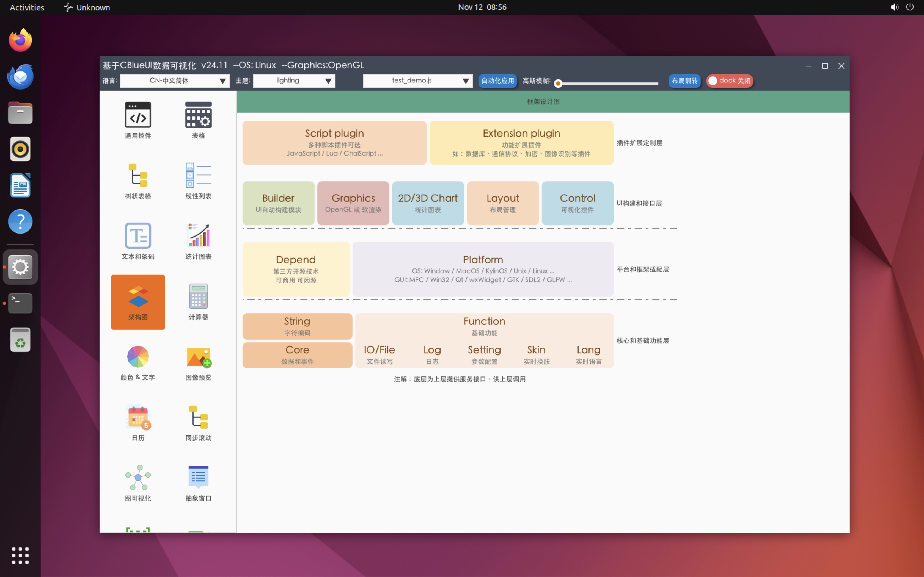Open the 日历 calendar icon
The width and height of the screenshot is (924, 577).
pyautogui.click(x=138, y=417)
